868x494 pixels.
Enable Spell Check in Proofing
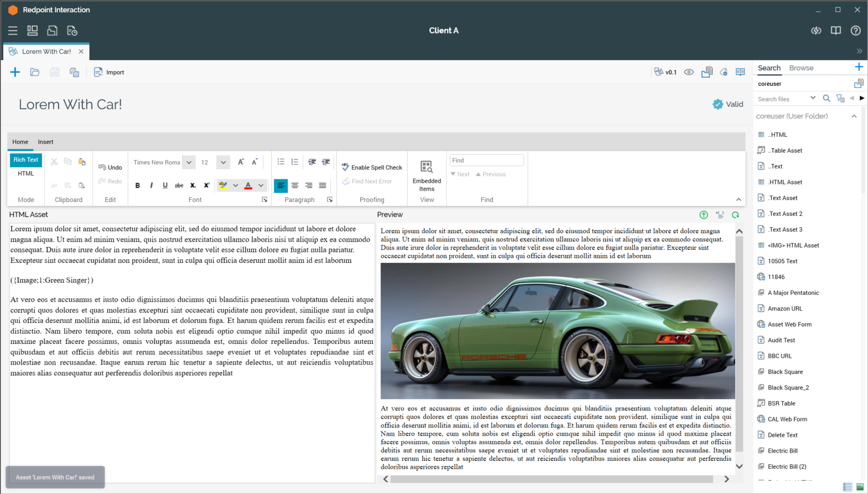pyautogui.click(x=372, y=167)
